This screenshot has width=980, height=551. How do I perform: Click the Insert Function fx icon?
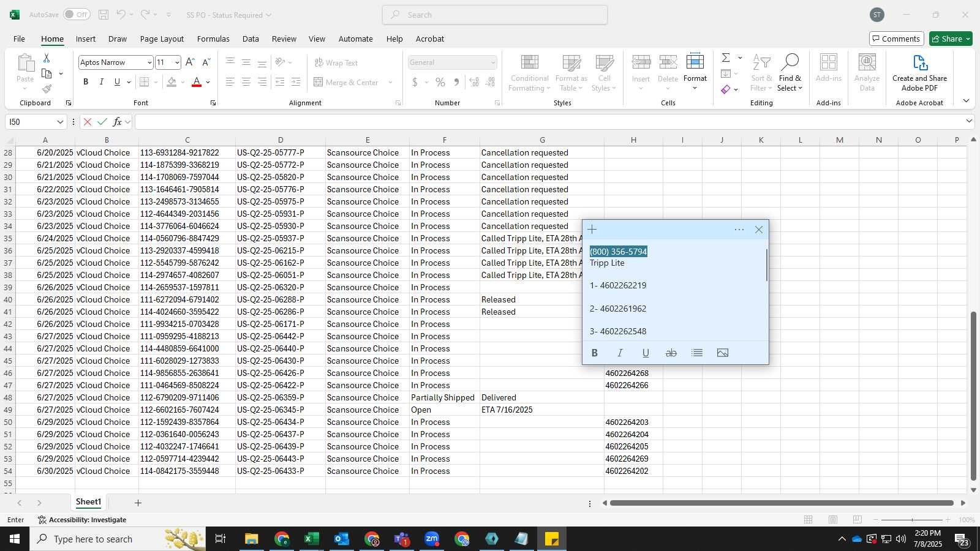[x=117, y=122]
